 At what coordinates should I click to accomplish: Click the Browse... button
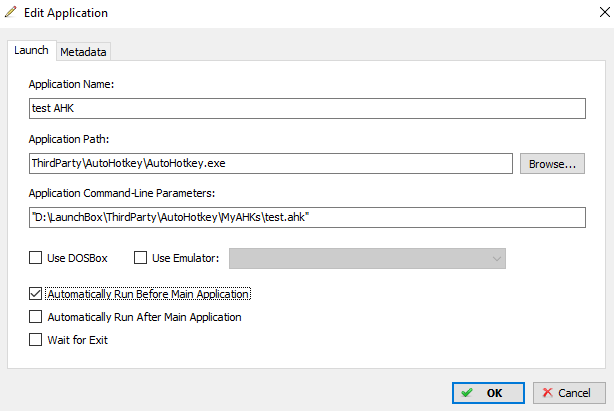[552, 164]
